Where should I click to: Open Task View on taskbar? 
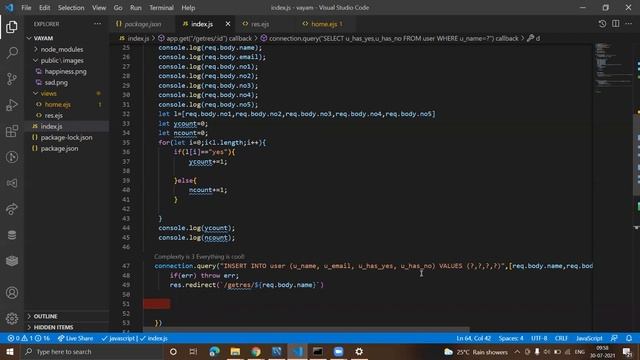[193, 352]
